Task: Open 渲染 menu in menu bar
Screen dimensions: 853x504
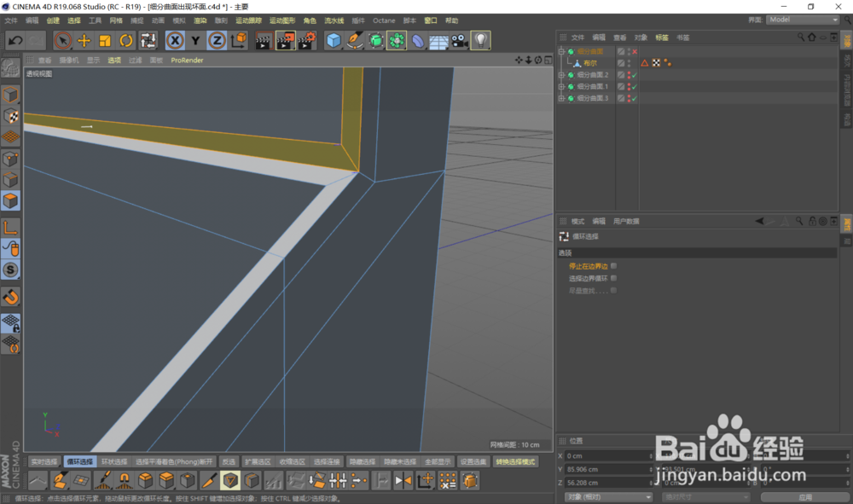Action: (200, 20)
